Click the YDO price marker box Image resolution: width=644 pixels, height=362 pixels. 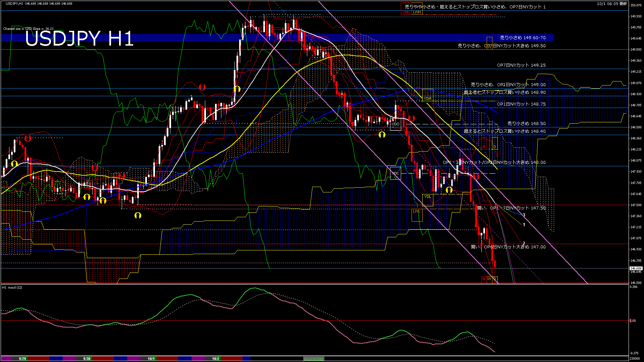click(x=396, y=124)
